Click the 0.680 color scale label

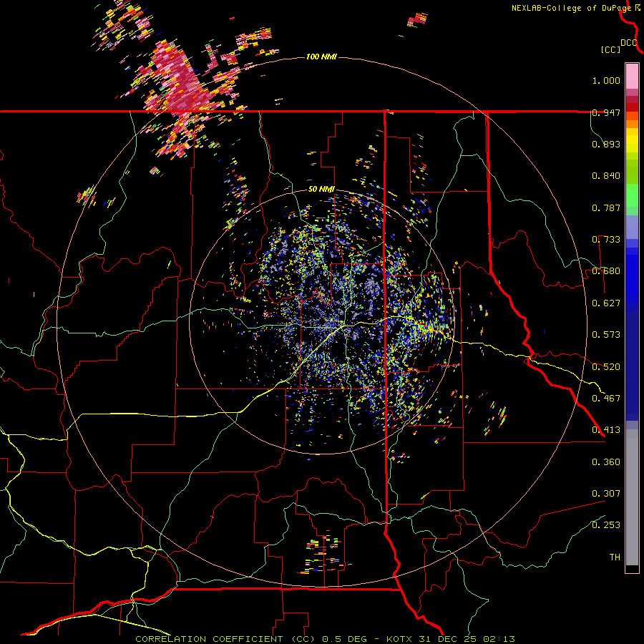(x=606, y=271)
